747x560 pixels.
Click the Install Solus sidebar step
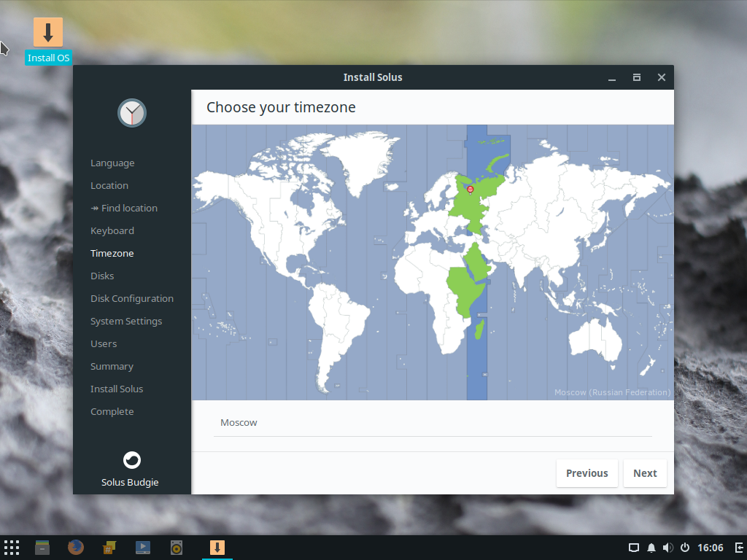tap(117, 389)
